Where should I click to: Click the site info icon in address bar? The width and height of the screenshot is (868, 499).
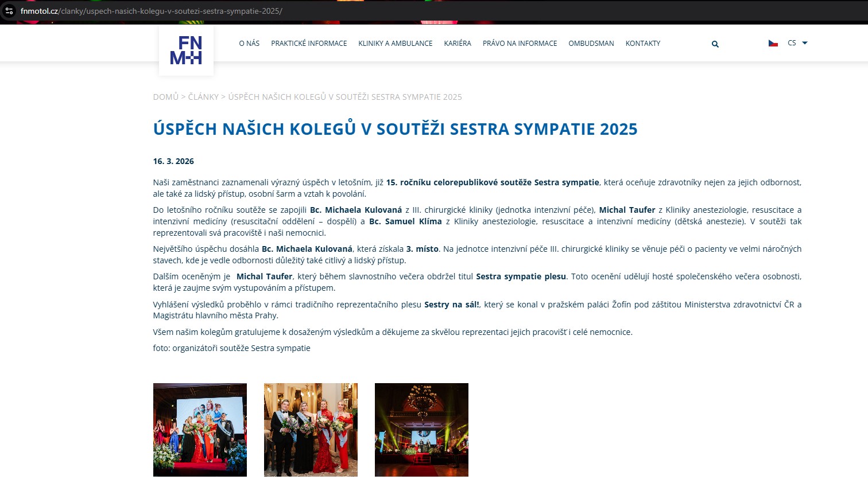pyautogui.click(x=9, y=11)
